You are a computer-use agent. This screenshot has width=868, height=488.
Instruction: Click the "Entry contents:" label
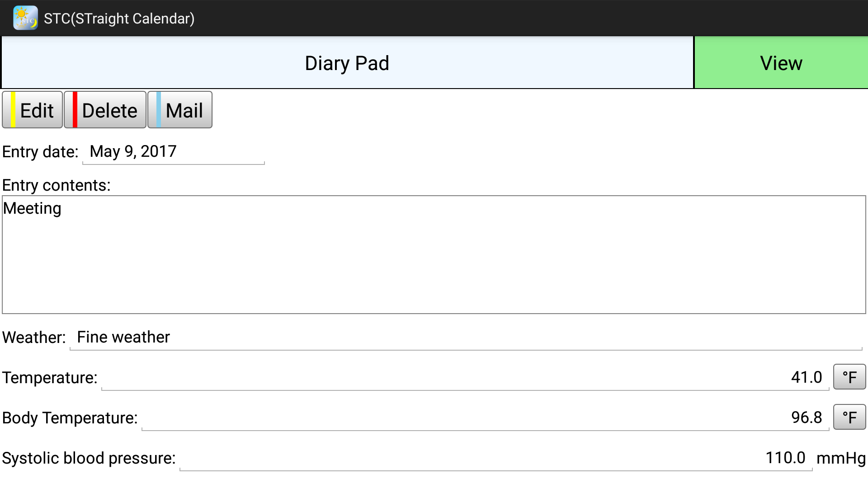(x=57, y=185)
